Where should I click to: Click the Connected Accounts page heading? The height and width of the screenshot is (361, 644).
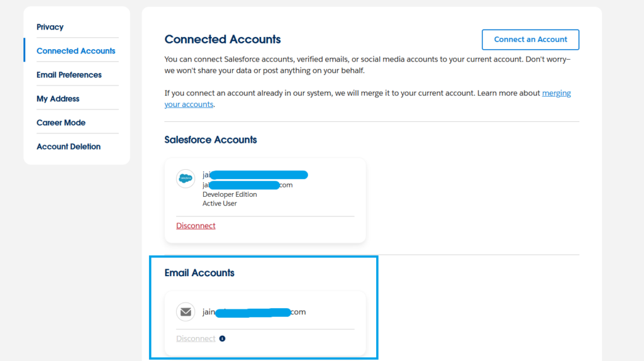click(x=223, y=40)
